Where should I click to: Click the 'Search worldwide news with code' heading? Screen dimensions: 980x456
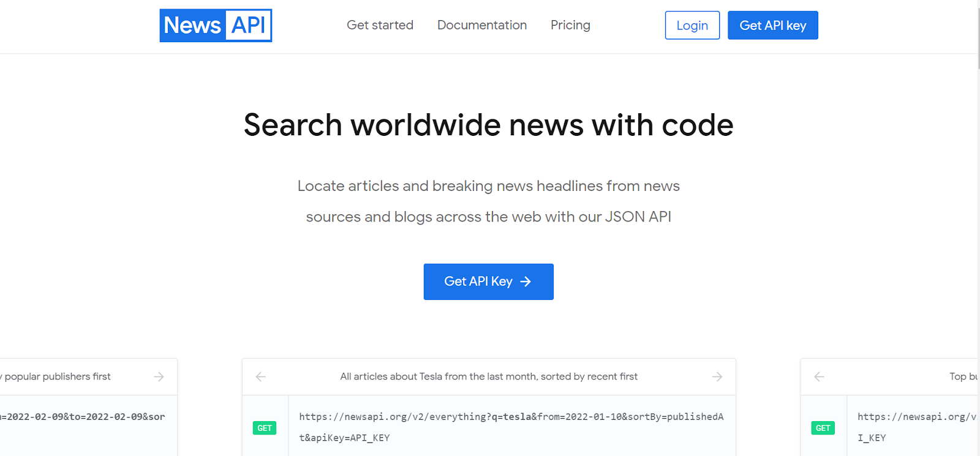(489, 125)
